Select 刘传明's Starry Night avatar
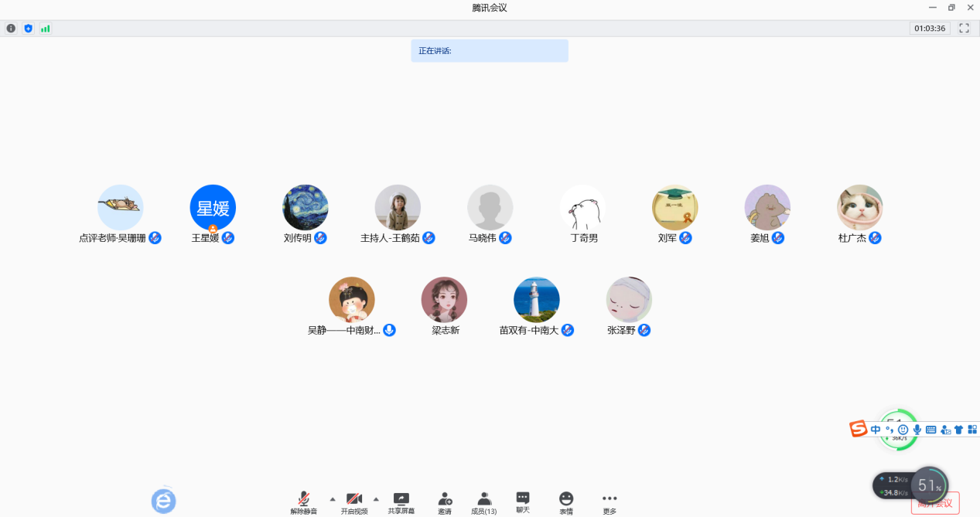The height and width of the screenshot is (517, 980). 306,207
